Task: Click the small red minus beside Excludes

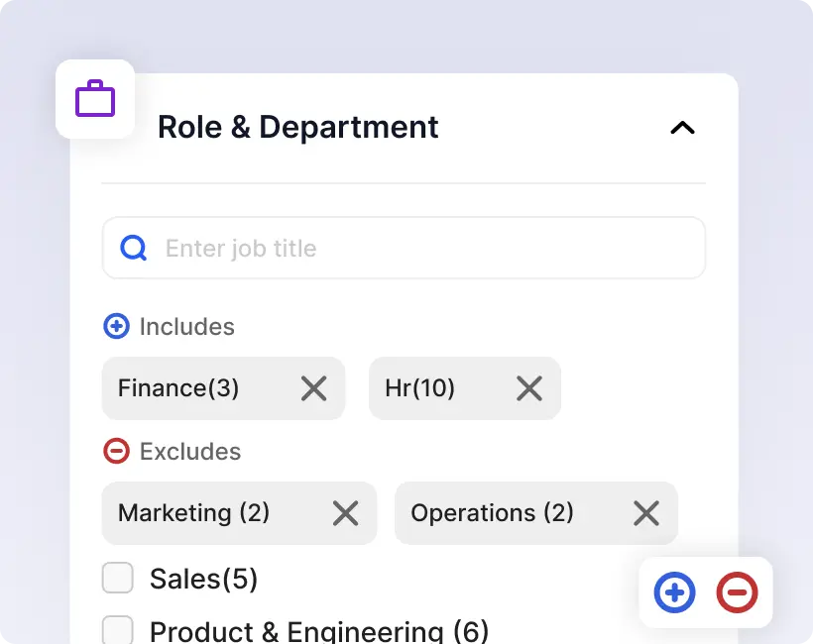Action: coord(116,451)
